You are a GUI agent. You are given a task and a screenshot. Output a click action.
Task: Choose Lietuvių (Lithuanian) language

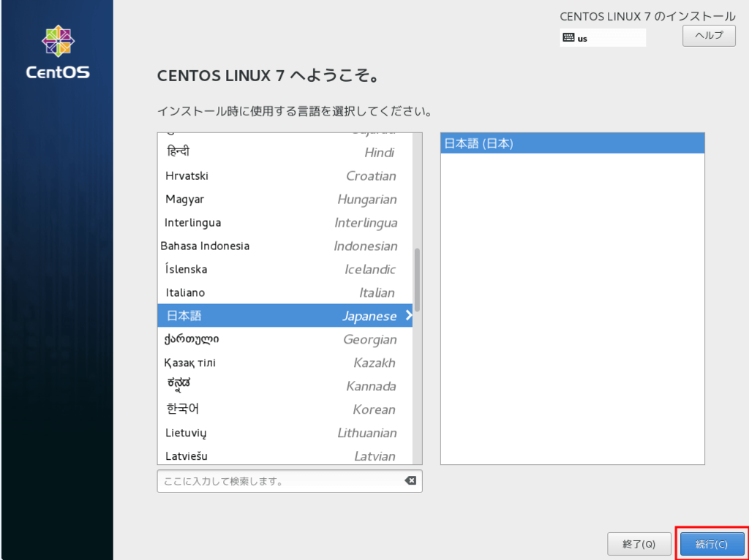pos(285,433)
